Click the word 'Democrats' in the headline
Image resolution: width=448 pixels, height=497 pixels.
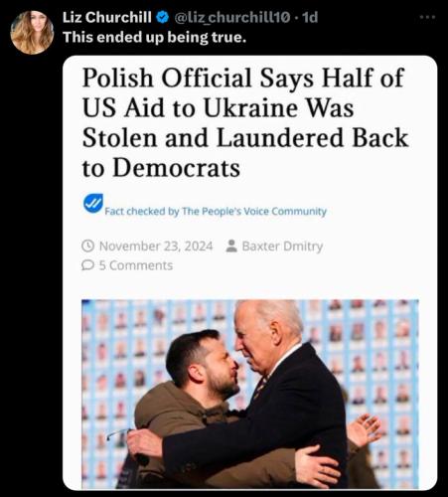(x=177, y=168)
